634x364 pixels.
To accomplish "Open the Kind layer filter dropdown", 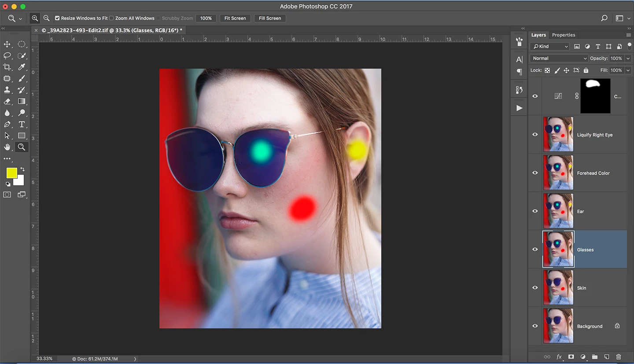I will coord(550,47).
